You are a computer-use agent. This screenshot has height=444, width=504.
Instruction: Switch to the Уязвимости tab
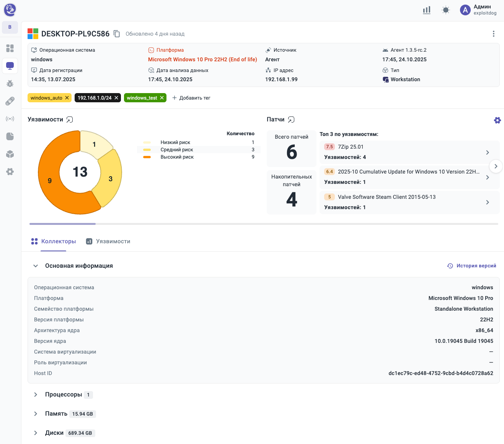[x=108, y=241]
